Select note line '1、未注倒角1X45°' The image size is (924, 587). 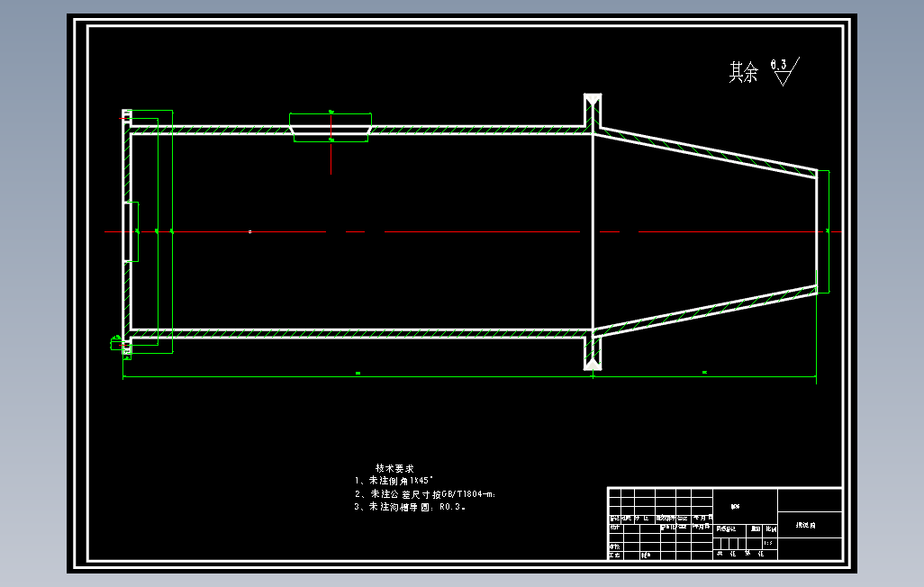[394, 481]
